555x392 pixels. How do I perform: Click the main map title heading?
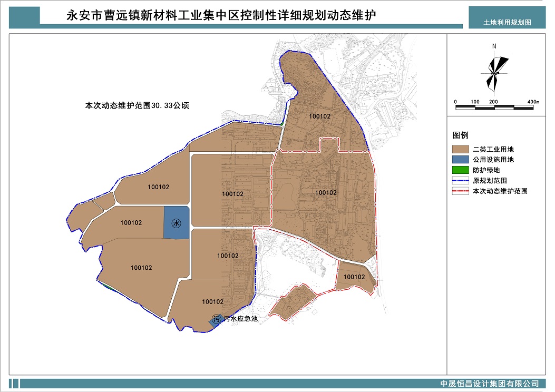point(221,15)
